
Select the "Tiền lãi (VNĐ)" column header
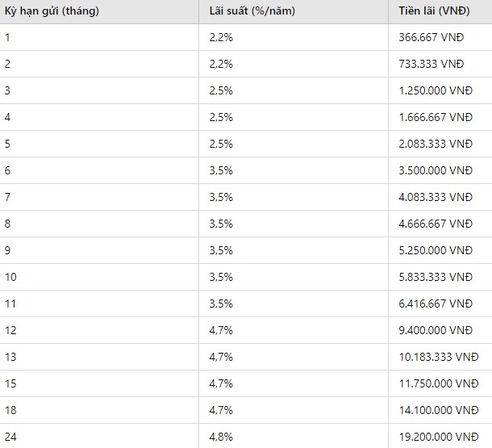tap(435, 11)
